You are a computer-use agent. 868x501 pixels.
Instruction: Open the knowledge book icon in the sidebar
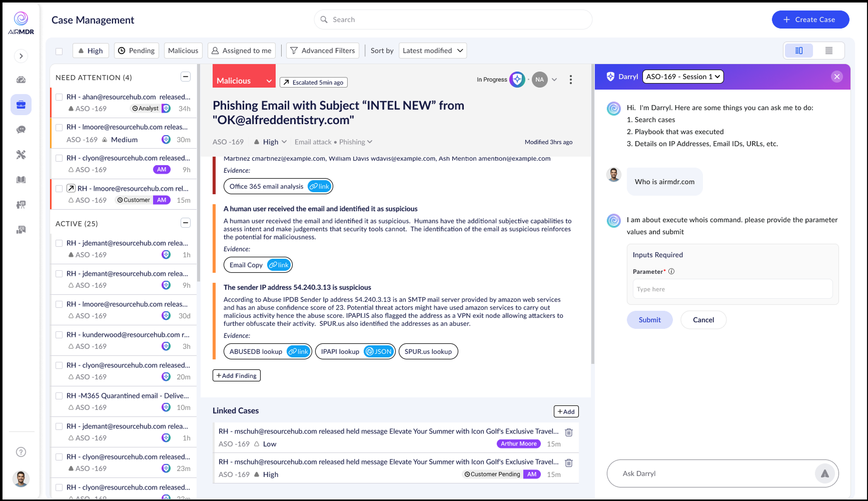tap(21, 179)
